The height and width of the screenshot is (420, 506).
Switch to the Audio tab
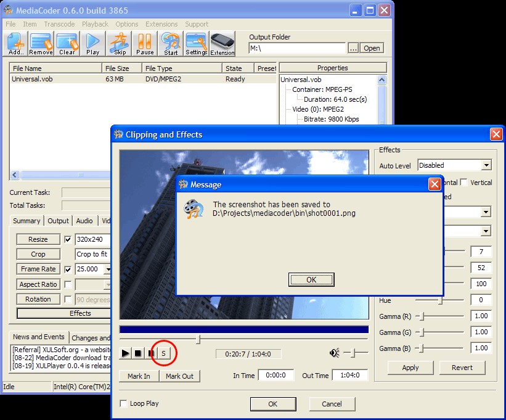pos(84,220)
